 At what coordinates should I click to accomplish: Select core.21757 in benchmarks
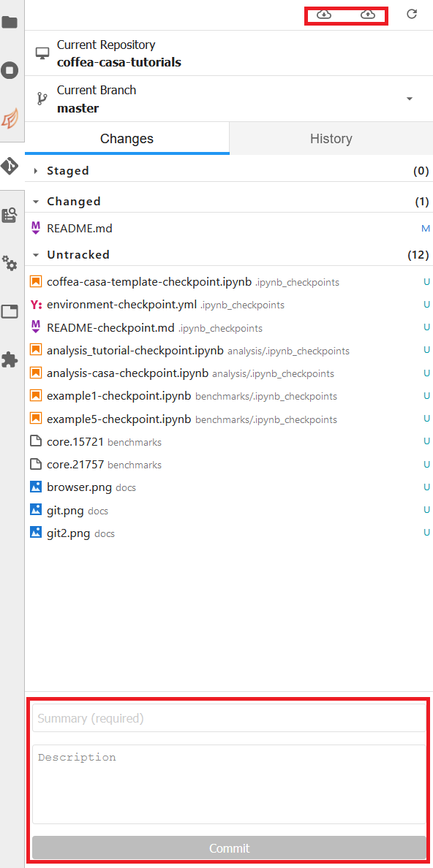click(228, 464)
